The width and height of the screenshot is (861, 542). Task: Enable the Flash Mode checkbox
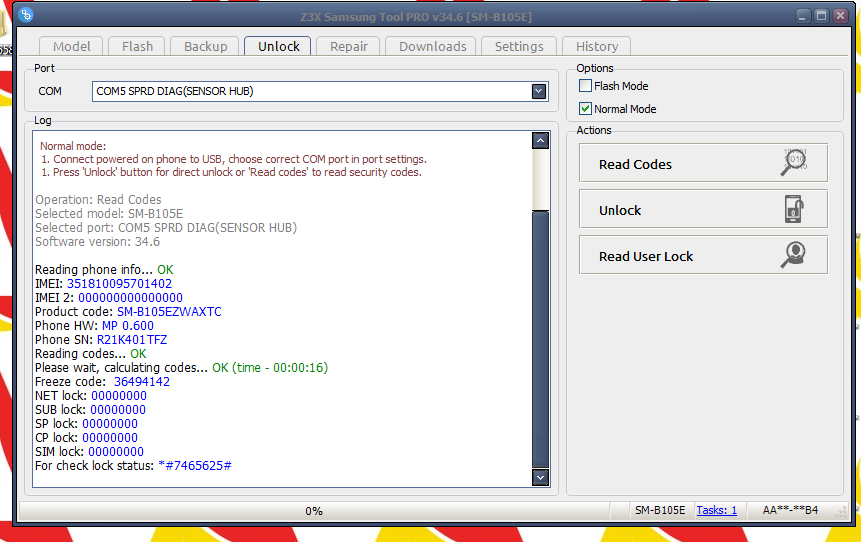[x=585, y=86]
